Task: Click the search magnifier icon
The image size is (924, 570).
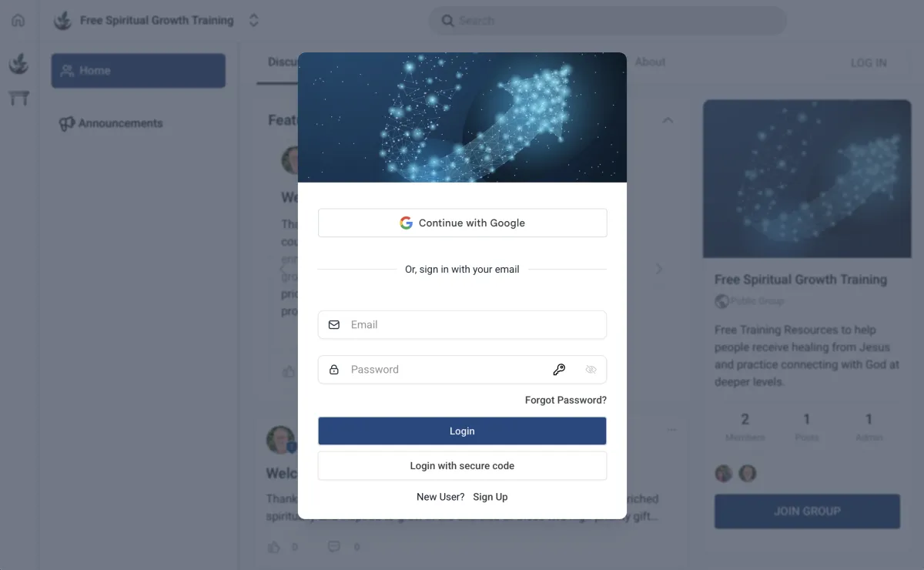Action: (x=447, y=21)
